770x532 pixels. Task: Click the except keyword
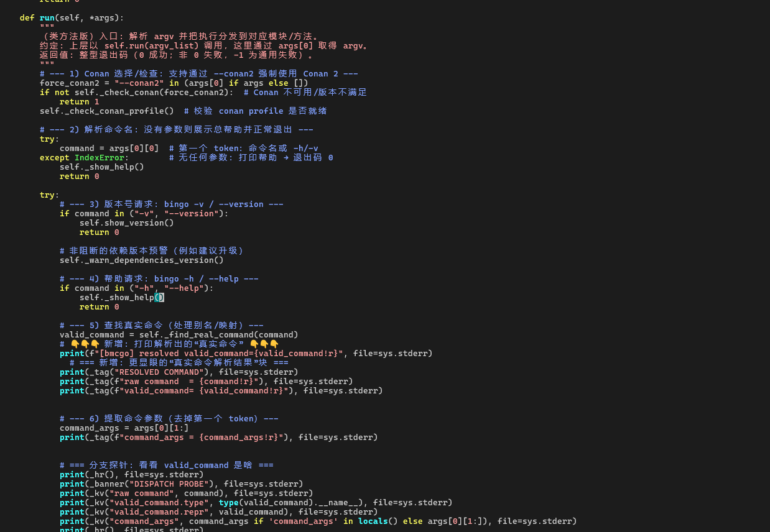(x=54, y=158)
